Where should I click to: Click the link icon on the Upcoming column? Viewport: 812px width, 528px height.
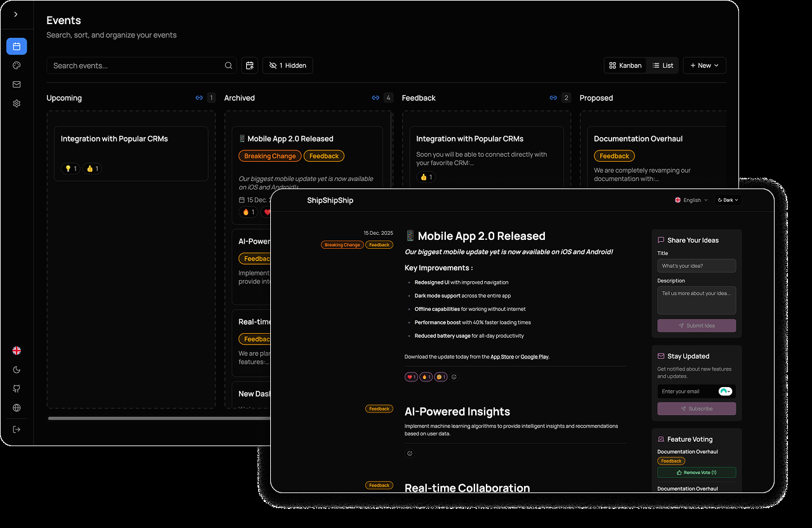click(199, 98)
